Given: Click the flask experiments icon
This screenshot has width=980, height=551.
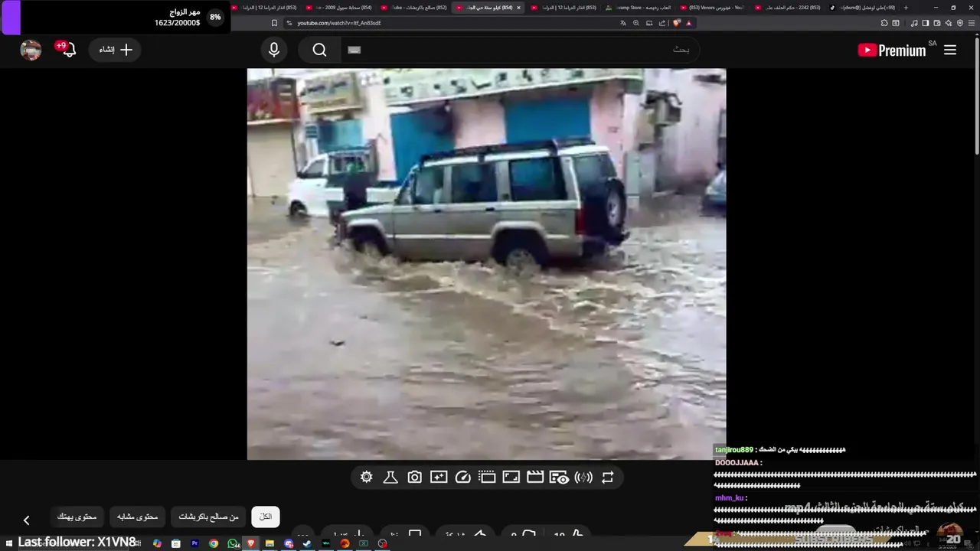Looking at the screenshot, I should click(x=390, y=478).
